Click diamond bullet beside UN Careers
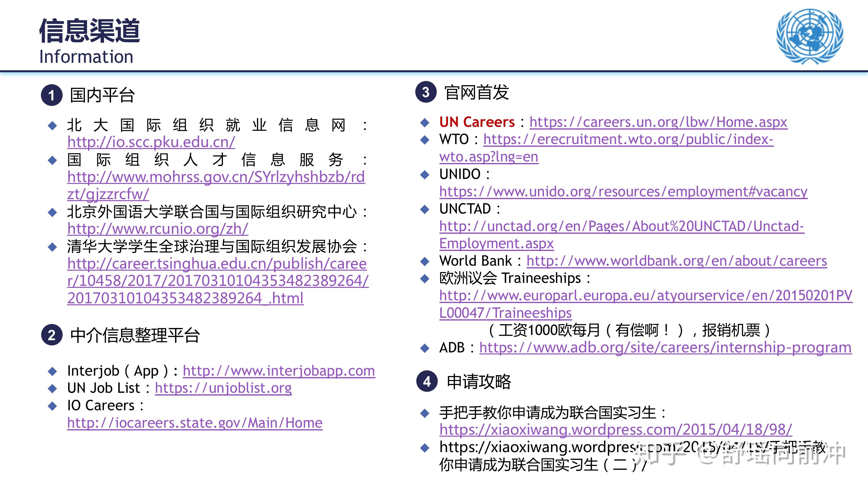This screenshot has width=868, height=488. pyautogui.click(x=425, y=123)
